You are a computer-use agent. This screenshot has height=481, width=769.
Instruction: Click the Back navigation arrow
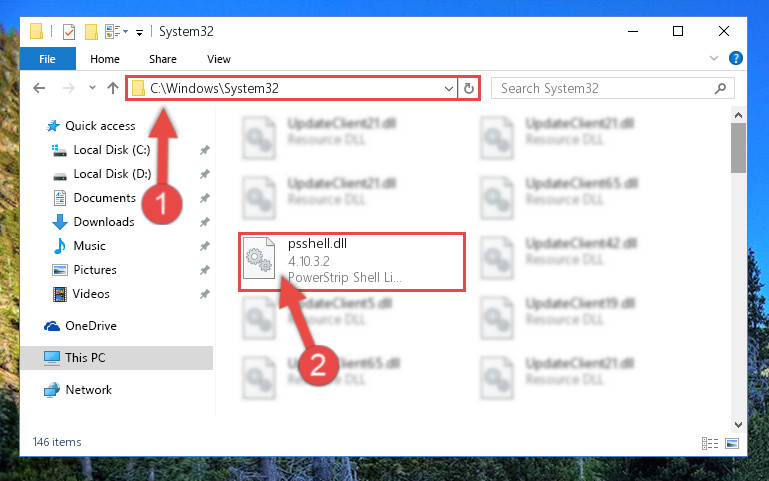tap(39, 88)
